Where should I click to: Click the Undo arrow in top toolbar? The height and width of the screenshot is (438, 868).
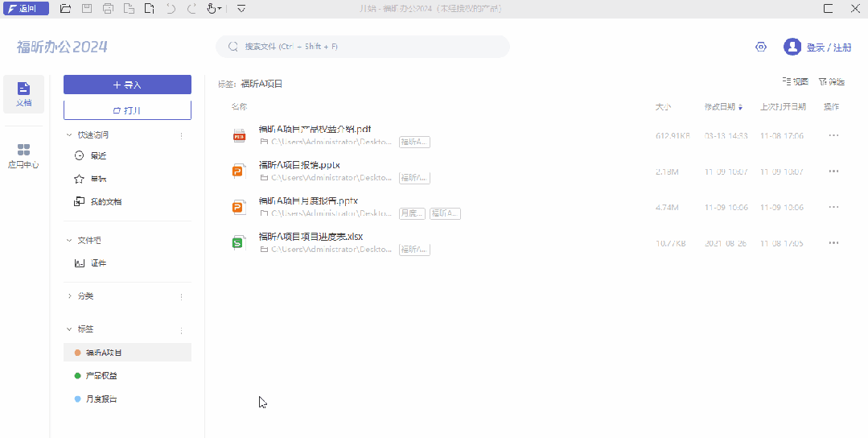171,9
